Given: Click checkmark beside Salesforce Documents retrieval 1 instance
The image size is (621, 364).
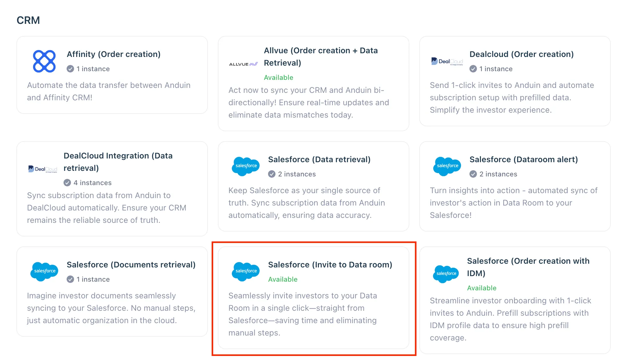Looking at the screenshot, I should tap(70, 279).
